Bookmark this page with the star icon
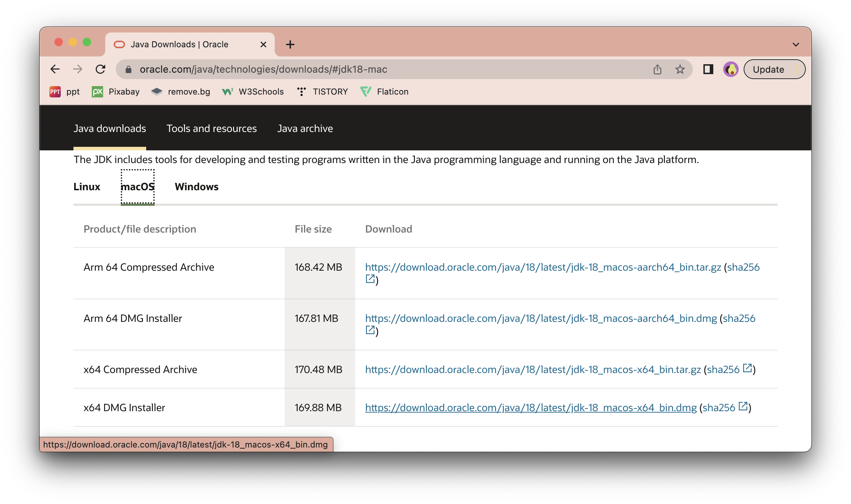The width and height of the screenshot is (851, 504). coord(680,69)
